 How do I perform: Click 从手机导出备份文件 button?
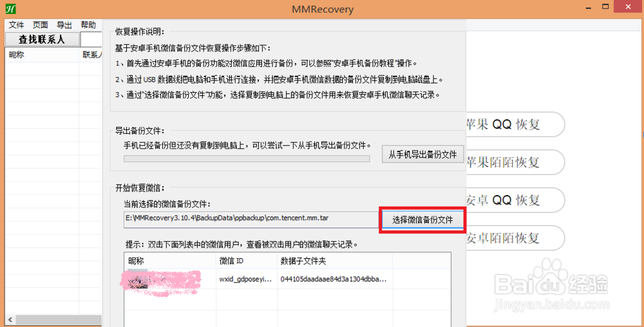coord(422,154)
